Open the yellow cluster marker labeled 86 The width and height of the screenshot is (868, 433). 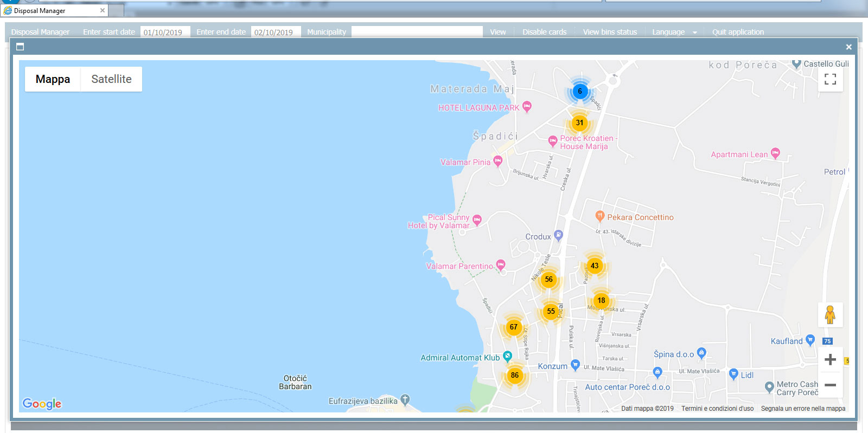pyautogui.click(x=515, y=375)
